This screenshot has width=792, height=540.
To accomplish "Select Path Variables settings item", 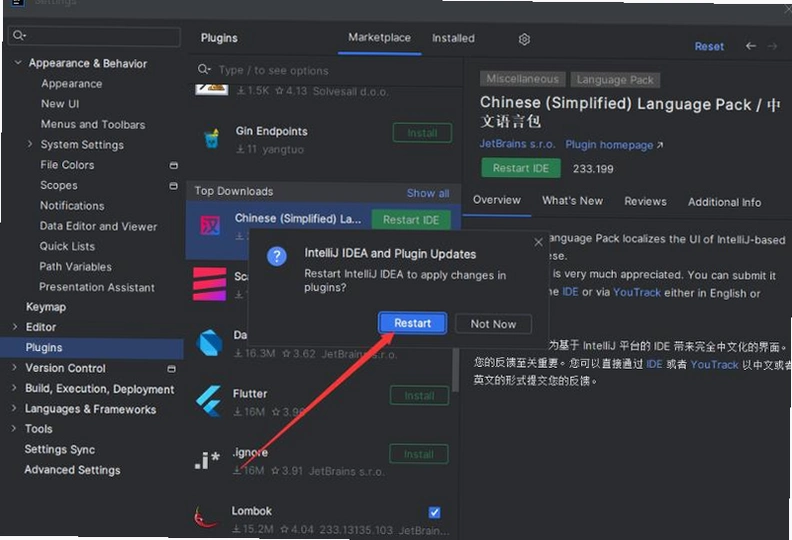I will (76, 266).
